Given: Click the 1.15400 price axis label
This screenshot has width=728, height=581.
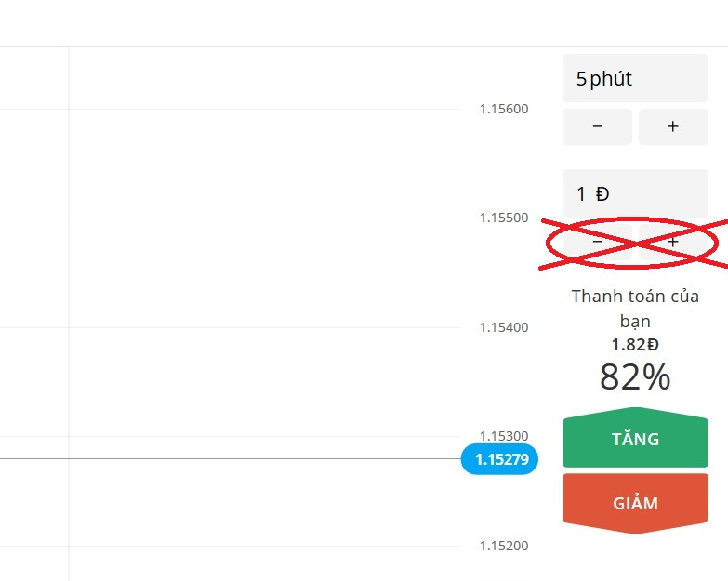Looking at the screenshot, I should [x=504, y=327].
